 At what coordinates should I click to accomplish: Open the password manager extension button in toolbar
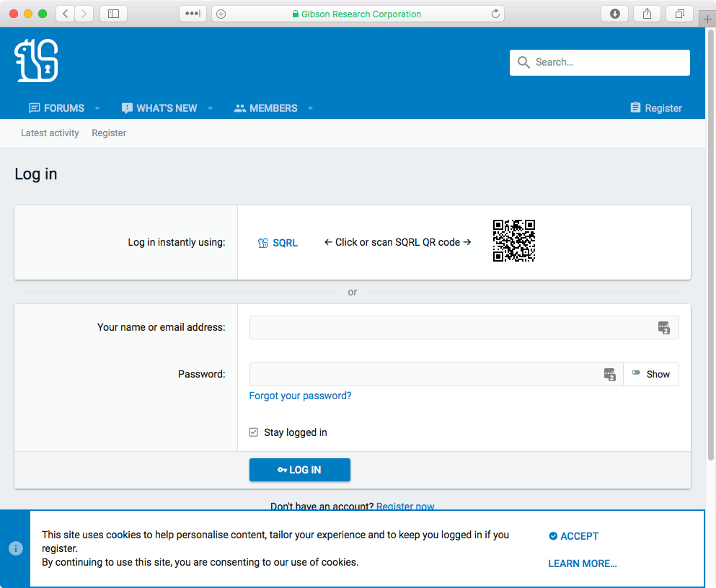coord(193,14)
